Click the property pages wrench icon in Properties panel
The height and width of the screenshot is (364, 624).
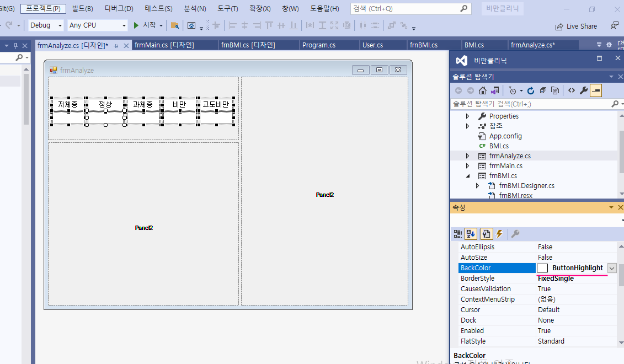click(515, 234)
